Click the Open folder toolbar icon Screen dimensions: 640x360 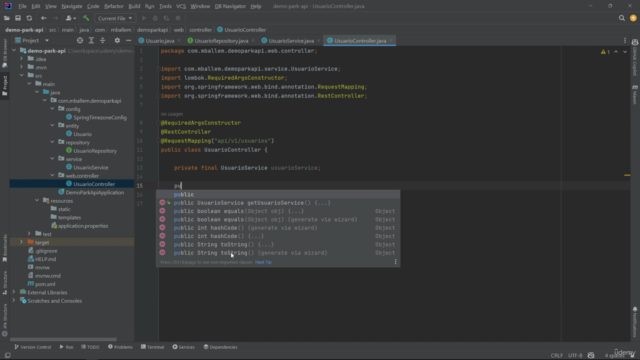(7, 18)
